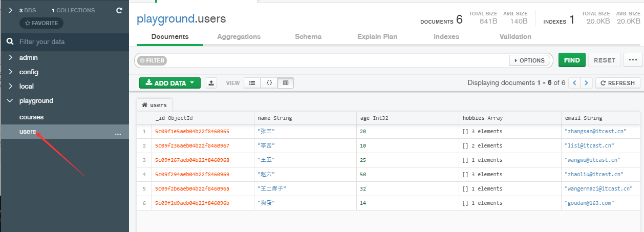This screenshot has height=232, width=644.
Task: Expand the sidebar top chevron
Action: pos(10,10)
